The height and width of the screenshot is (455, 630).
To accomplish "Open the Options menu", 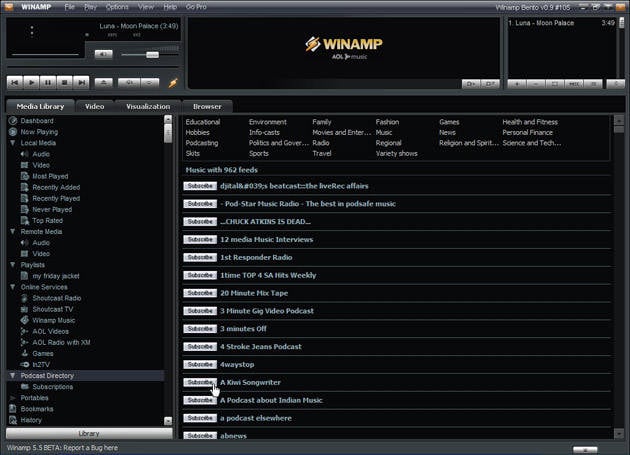I will 117,7.
